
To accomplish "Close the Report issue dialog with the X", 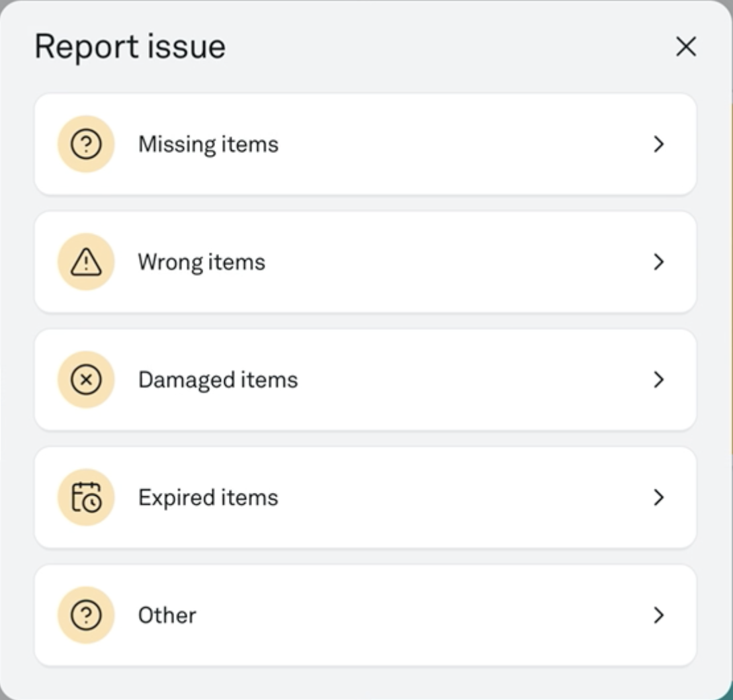I will point(686,47).
